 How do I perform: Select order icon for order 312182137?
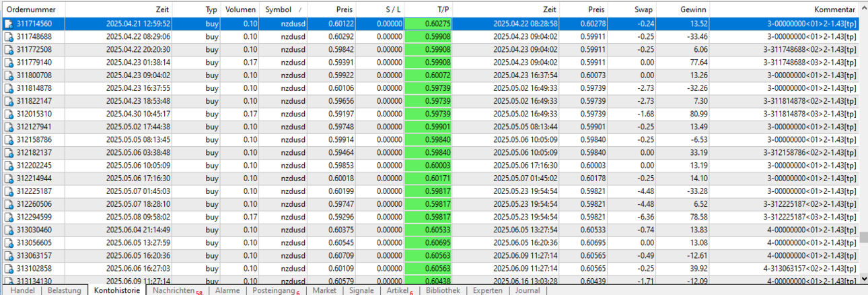click(x=9, y=153)
